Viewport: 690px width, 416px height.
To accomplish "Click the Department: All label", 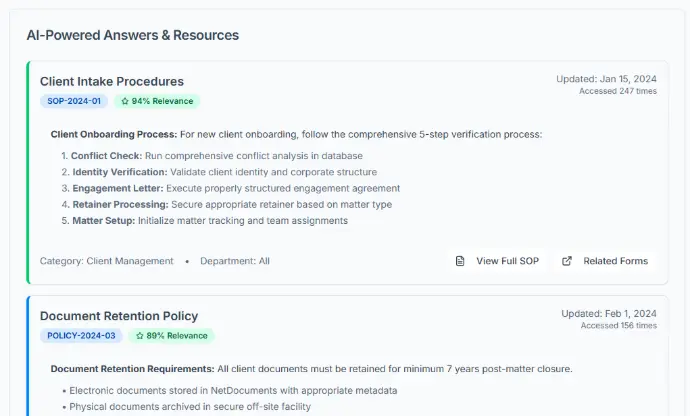I will point(235,261).
